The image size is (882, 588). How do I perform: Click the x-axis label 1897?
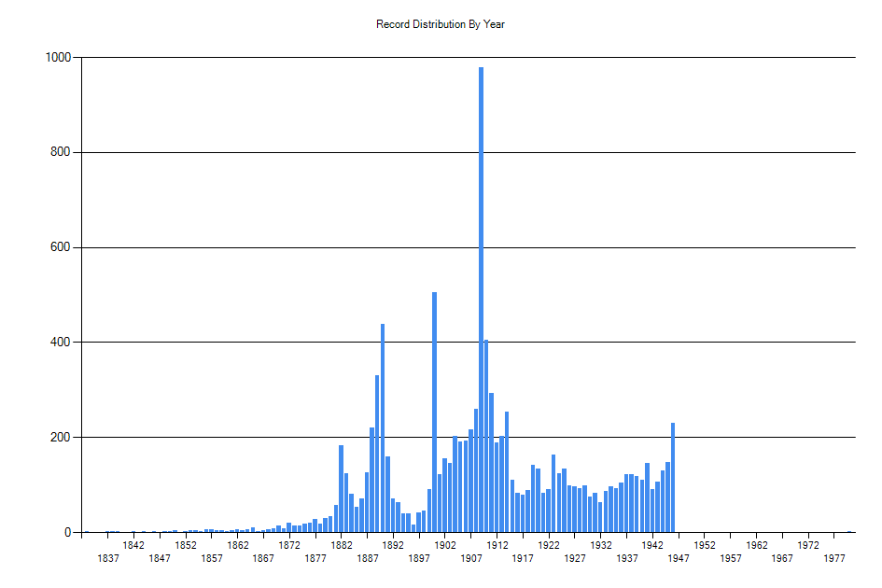point(419,558)
